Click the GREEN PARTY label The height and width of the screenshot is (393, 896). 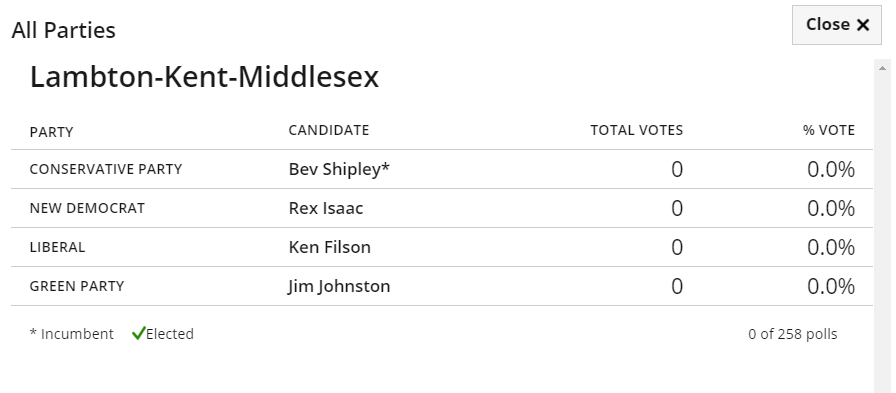[x=77, y=286]
